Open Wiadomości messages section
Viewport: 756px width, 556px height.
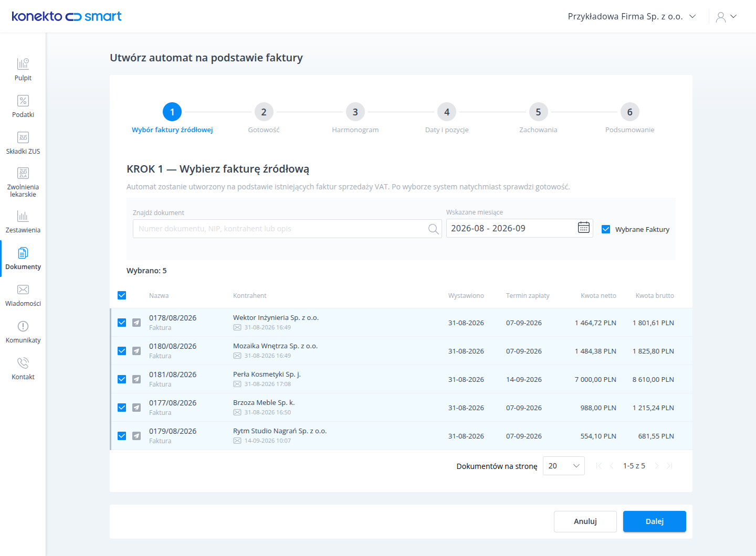click(x=23, y=295)
